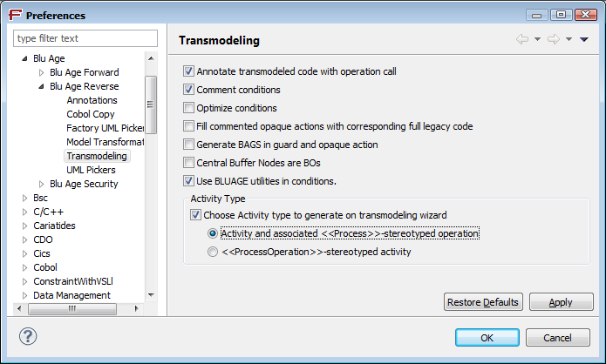This screenshot has width=606, height=364.
Task: Tick Generate BAGS in guard and opaque action
Action: [x=188, y=145]
